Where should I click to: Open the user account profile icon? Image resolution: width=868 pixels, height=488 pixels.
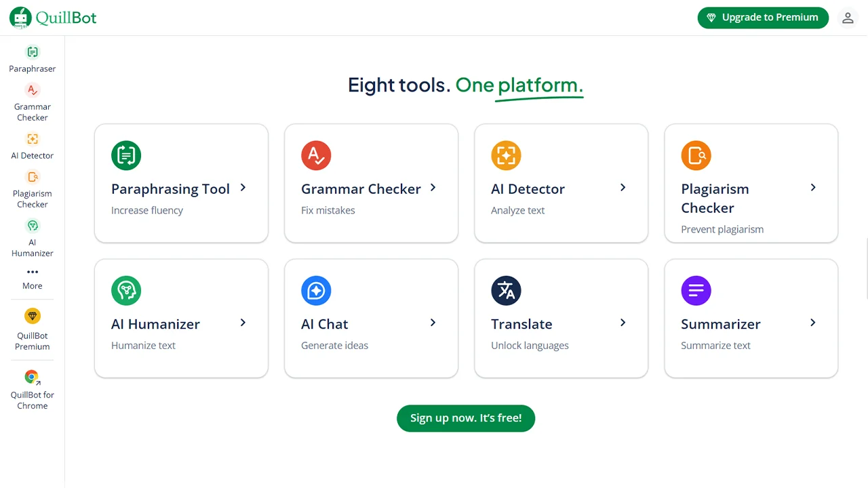pos(848,18)
